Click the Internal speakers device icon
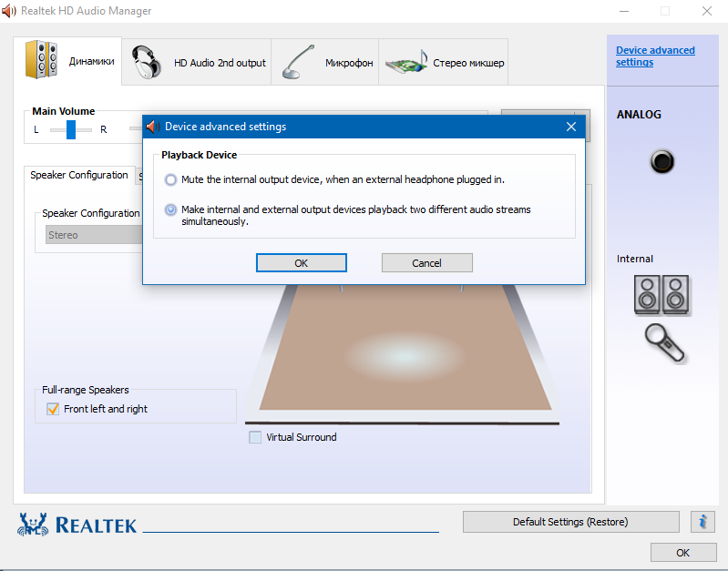Image resolution: width=728 pixels, height=571 pixels. coord(662,295)
